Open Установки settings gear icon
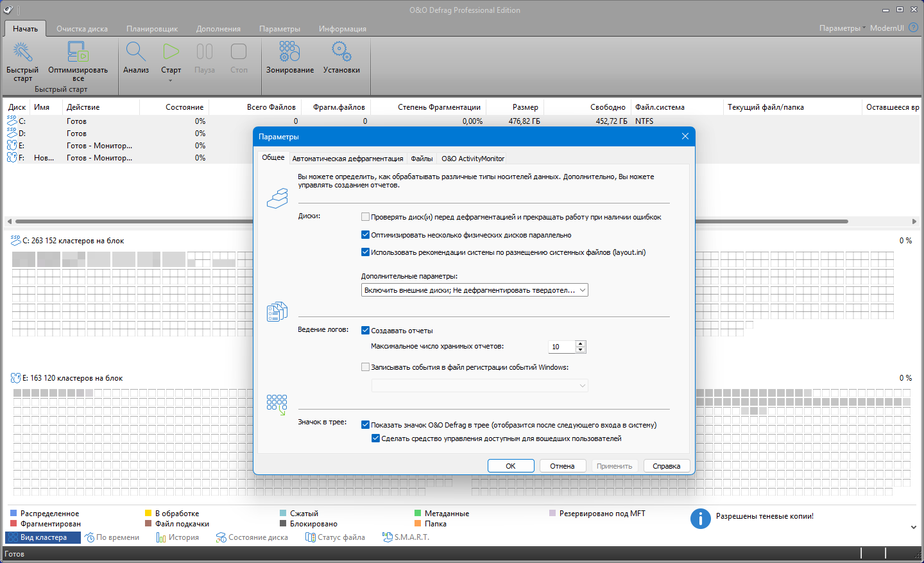 [x=341, y=52]
